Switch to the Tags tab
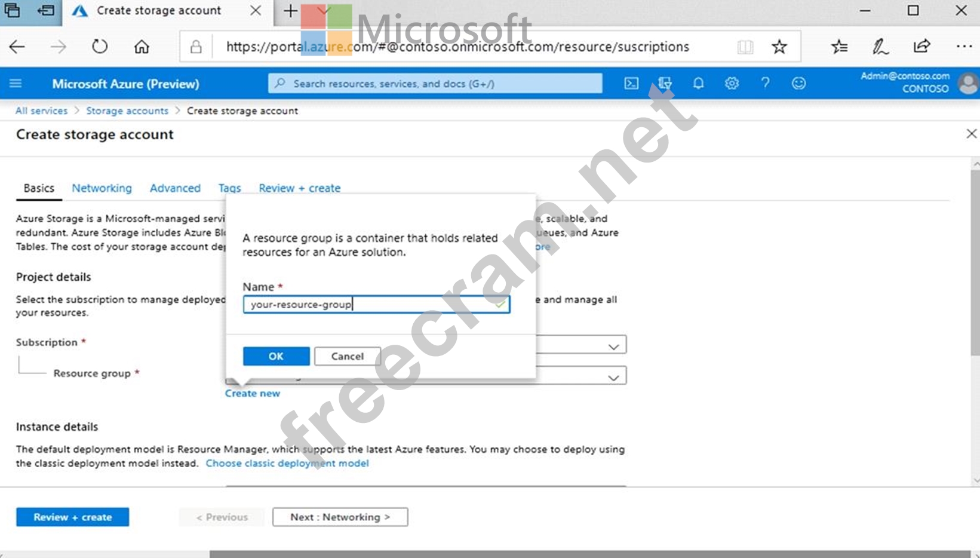 pyautogui.click(x=229, y=188)
